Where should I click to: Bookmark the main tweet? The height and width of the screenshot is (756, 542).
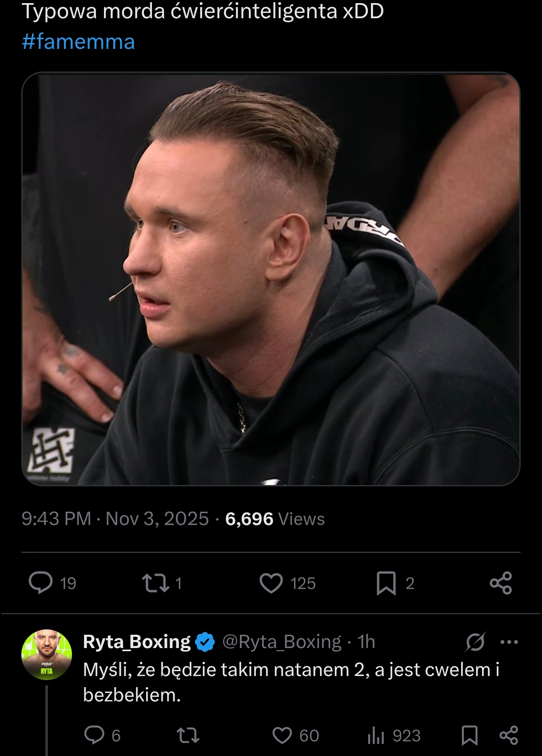tap(386, 583)
